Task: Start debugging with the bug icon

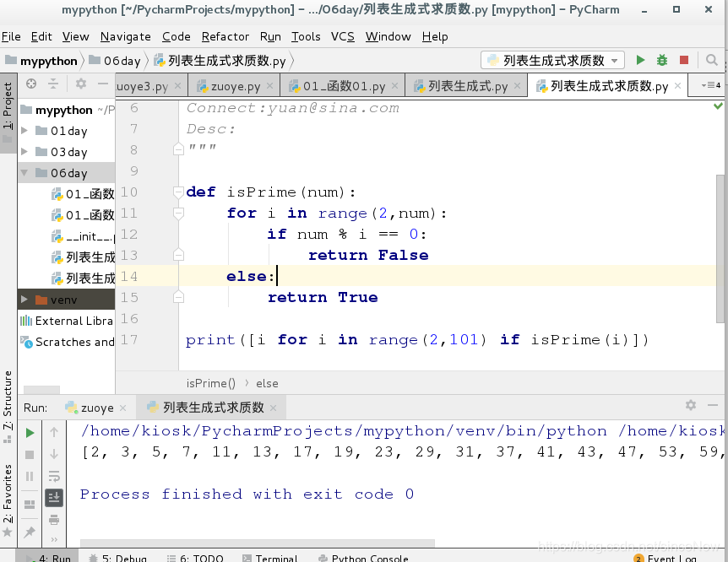Action: [662, 60]
